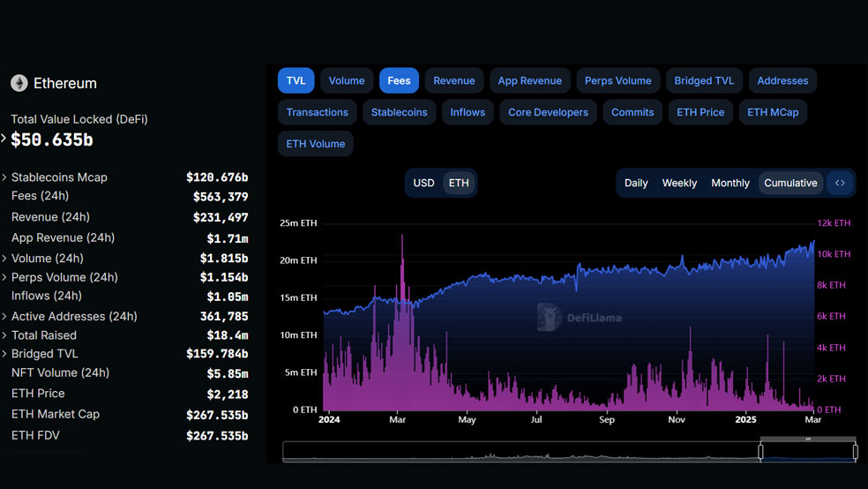Expand the Stablecoins Mcap row
This screenshot has height=489, width=868.
[x=4, y=177]
